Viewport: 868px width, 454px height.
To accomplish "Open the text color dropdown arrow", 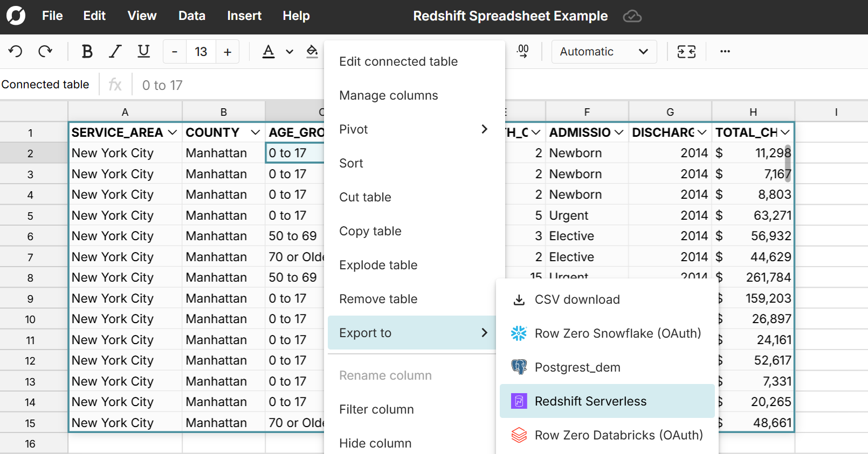I will (290, 52).
